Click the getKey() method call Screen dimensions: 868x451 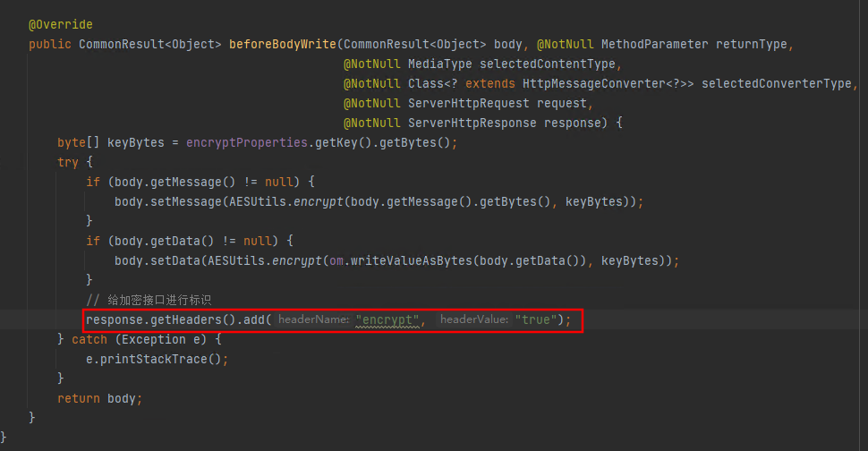coord(344,143)
